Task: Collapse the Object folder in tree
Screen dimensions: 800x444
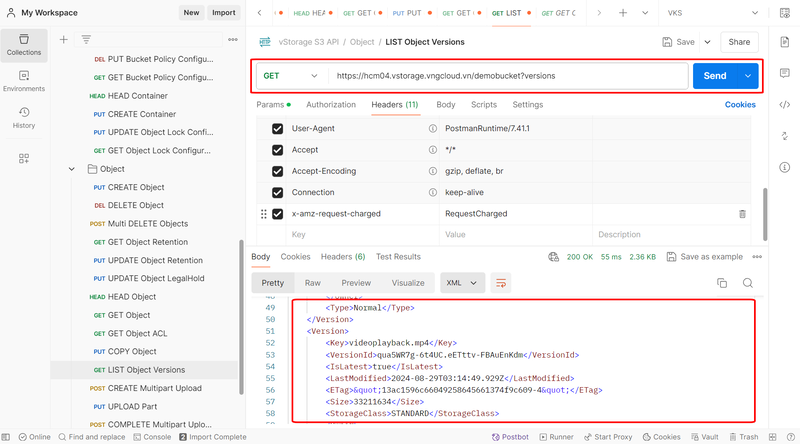Action: tap(72, 169)
